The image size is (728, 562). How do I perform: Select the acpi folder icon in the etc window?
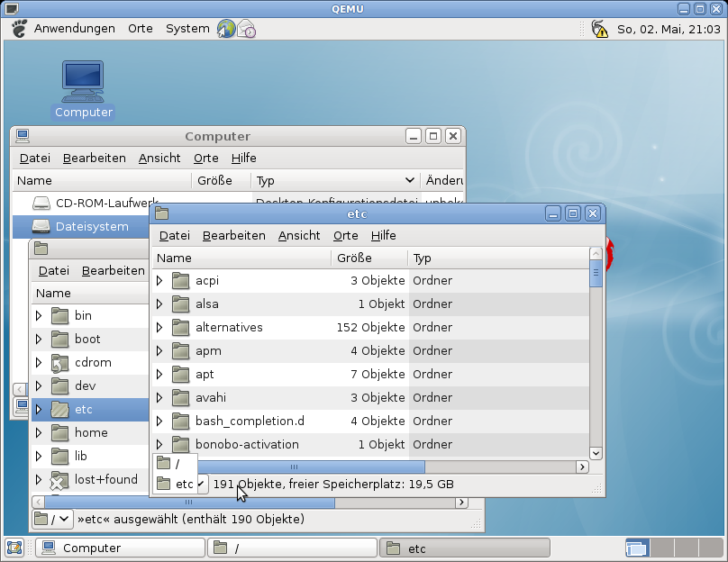[180, 281]
